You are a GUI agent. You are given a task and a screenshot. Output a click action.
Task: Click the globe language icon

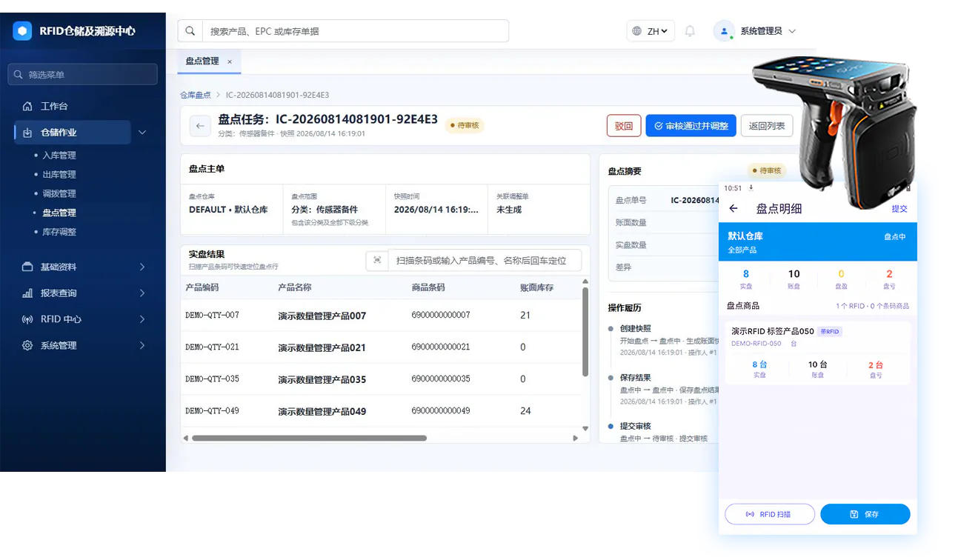pos(636,31)
